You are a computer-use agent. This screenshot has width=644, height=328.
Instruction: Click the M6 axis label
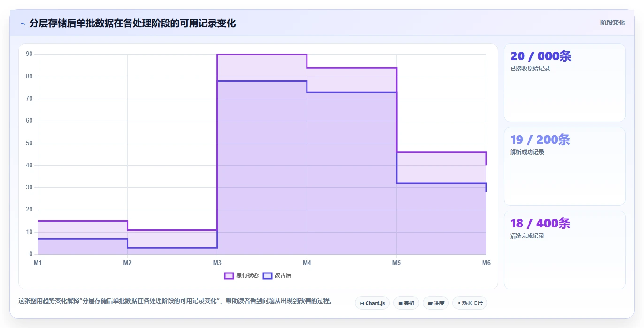pyautogui.click(x=486, y=263)
